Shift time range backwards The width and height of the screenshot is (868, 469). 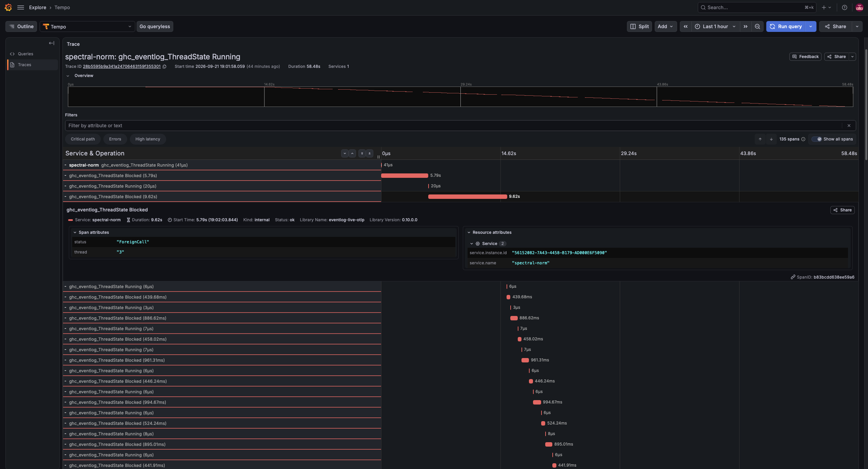click(685, 26)
